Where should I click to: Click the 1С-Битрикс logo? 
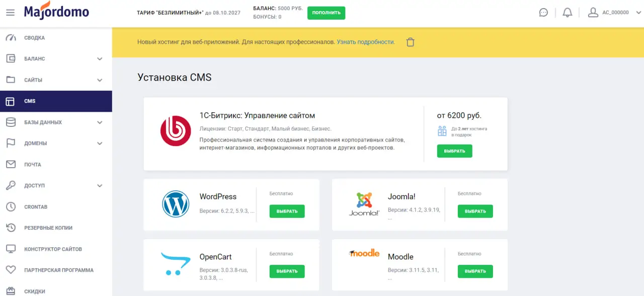tap(176, 131)
